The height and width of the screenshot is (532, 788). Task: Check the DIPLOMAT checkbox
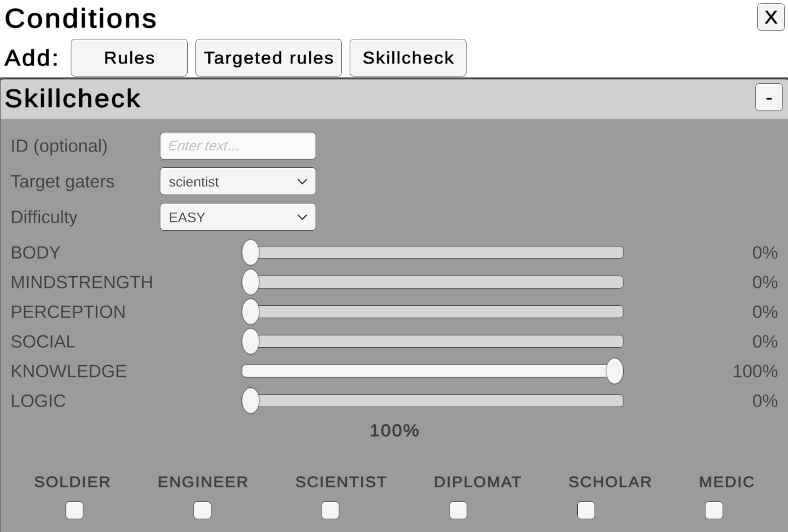pyautogui.click(x=458, y=510)
